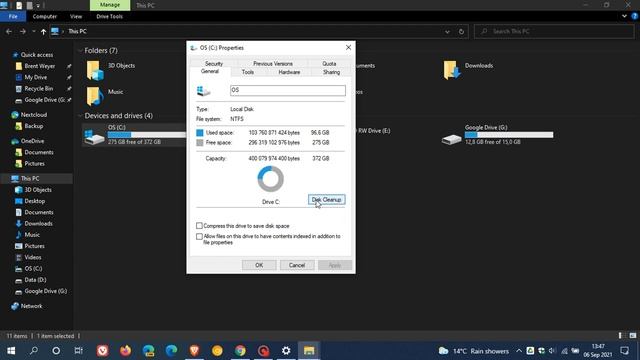640x360 pixels.
Task: Open taskbar search
Action: click(x=33, y=350)
